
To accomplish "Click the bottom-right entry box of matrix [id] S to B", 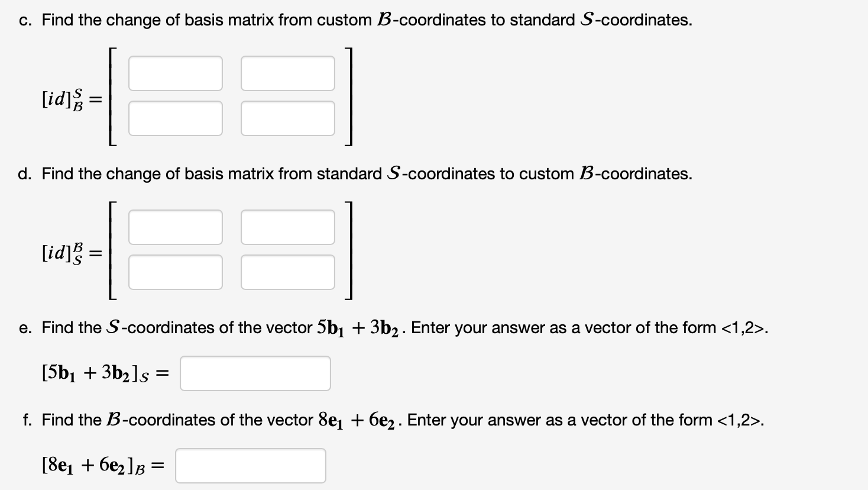I will (287, 272).
